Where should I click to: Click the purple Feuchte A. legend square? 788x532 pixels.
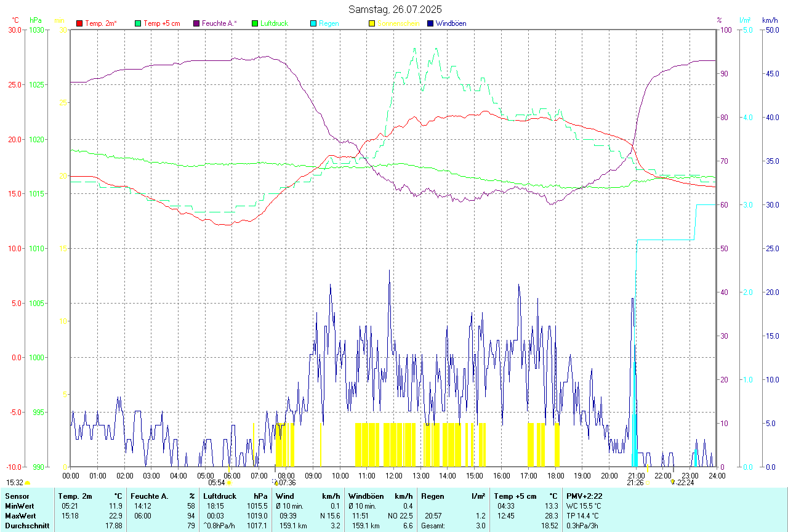(196, 23)
